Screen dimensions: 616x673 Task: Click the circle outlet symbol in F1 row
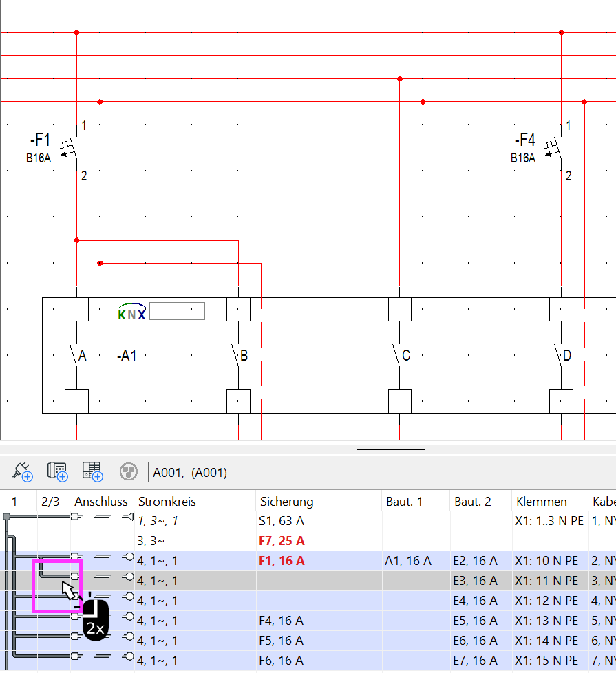pos(128,557)
